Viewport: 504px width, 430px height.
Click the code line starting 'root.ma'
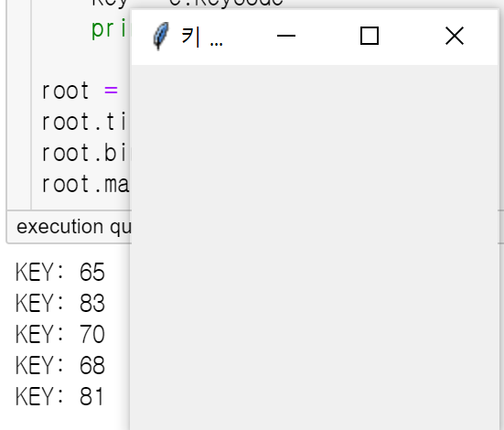tap(85, 184)
